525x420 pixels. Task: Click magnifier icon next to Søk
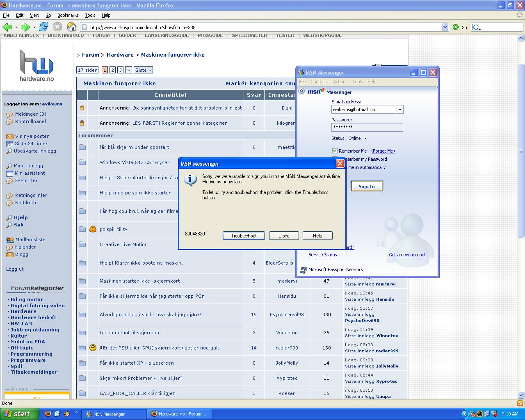9,225
